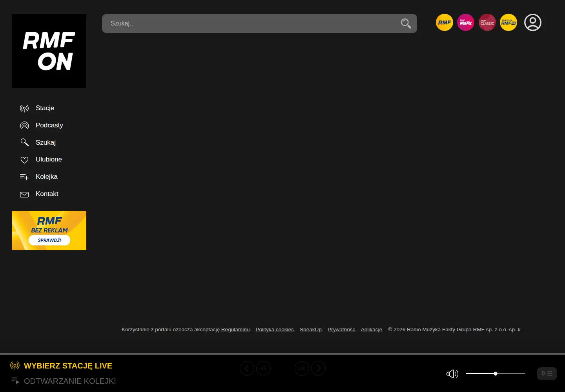
Task: Rewind 15 seconds with -15 button
Action: pyautogui.click(x=263, y=368)
